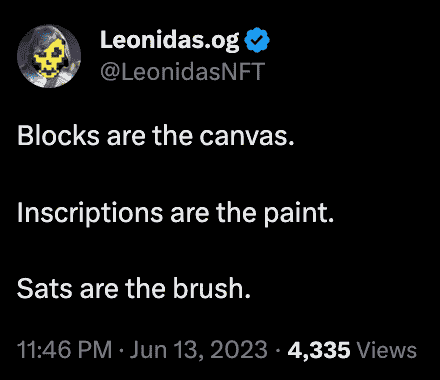Image resolution: width=440 pixels, height=380 pixels.
Task: Click the word 'Sats' in tweet
Action: click(x=45, y=289)
